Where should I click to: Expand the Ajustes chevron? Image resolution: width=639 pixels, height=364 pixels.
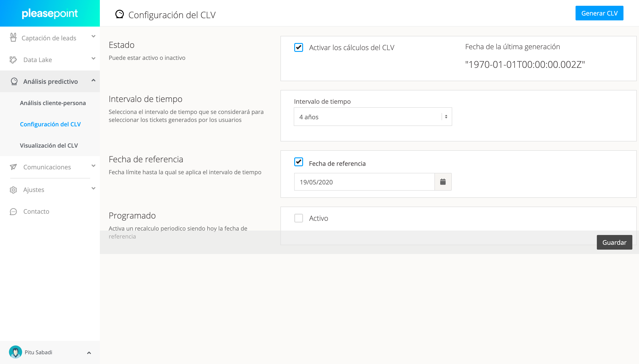pos(93,188)
